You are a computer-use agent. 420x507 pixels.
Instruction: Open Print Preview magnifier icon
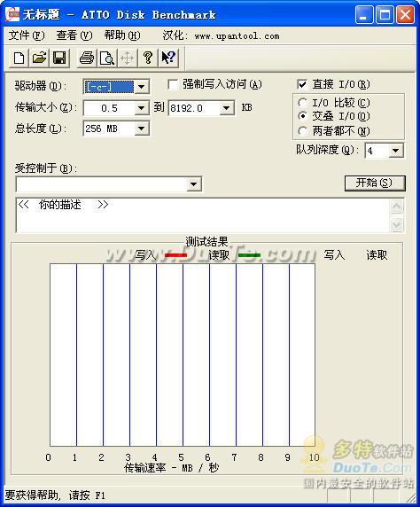coord(106,58)
